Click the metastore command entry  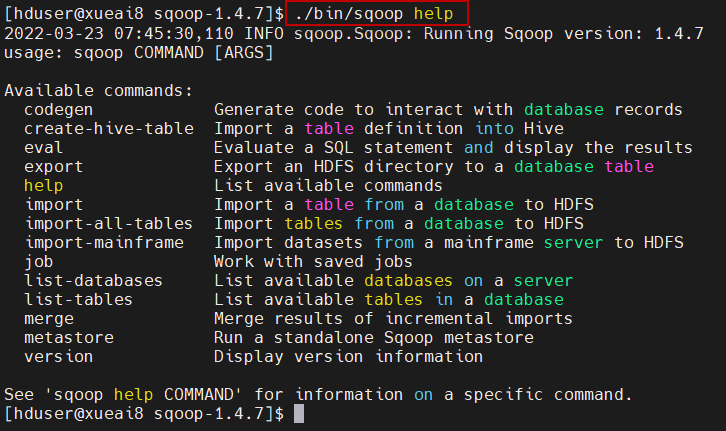[x=68, y=337]
